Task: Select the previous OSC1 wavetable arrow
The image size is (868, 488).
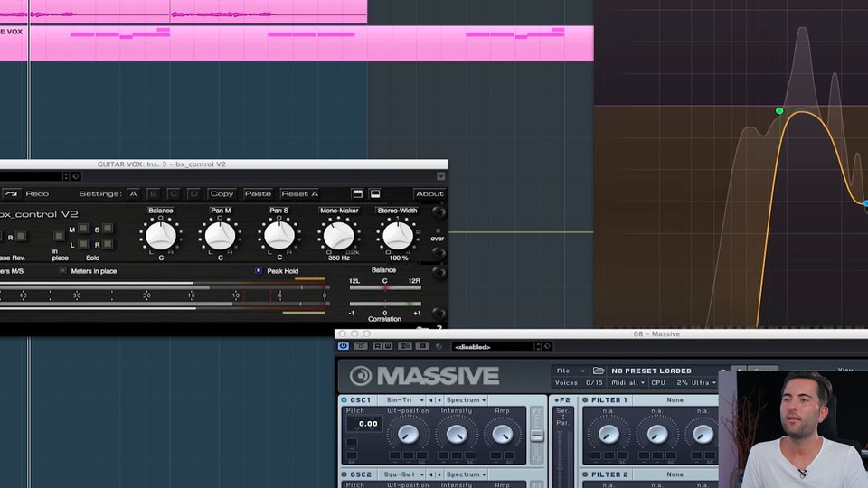Action: pos(432,399)
